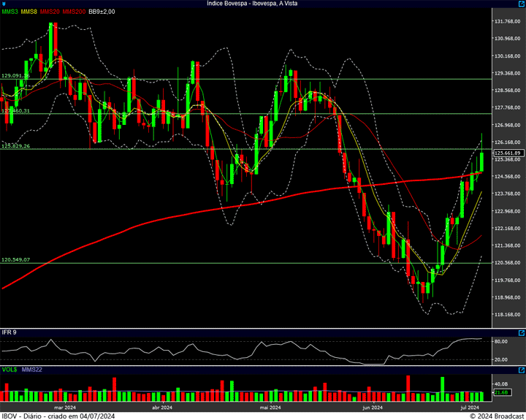The image size is (526, 420).
Task: Click the pop-out icon in the top-right corner
Action: [521, 4]
